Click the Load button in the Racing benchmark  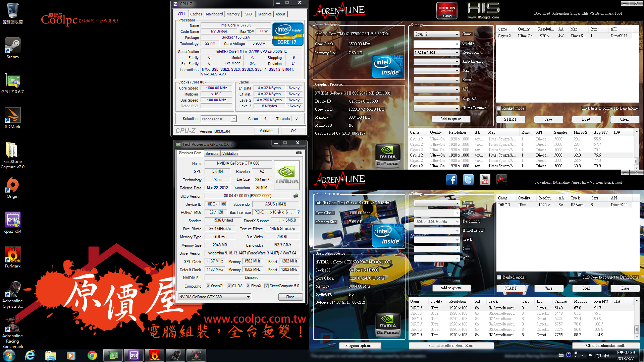(x=586, y=288)
